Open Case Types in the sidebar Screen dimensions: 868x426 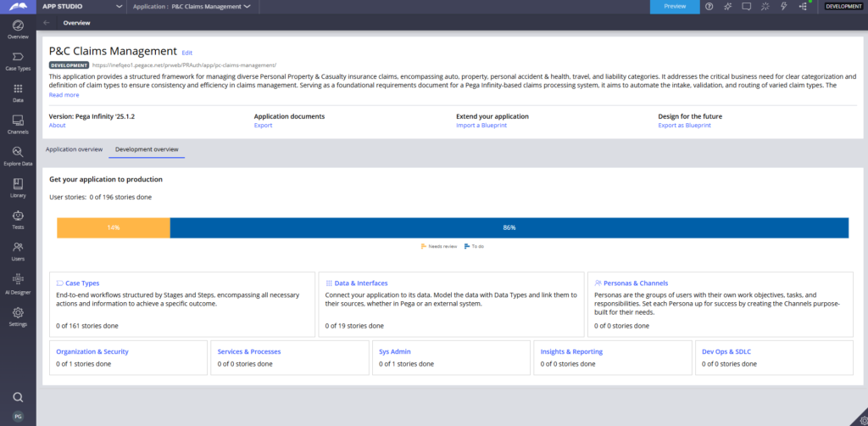point(18,61)
